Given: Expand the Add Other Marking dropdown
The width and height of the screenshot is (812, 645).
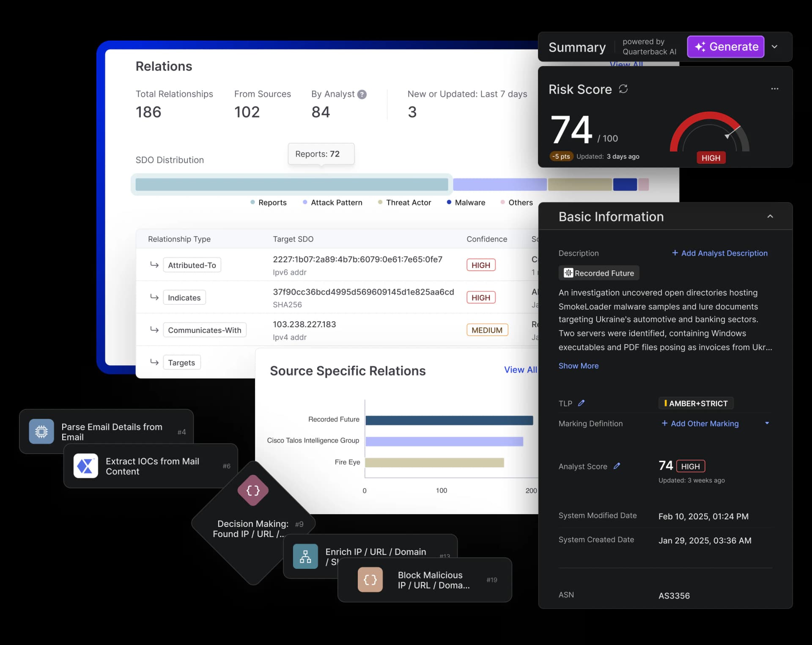Looking at the screenshot, I should click(x=767, y=423).
